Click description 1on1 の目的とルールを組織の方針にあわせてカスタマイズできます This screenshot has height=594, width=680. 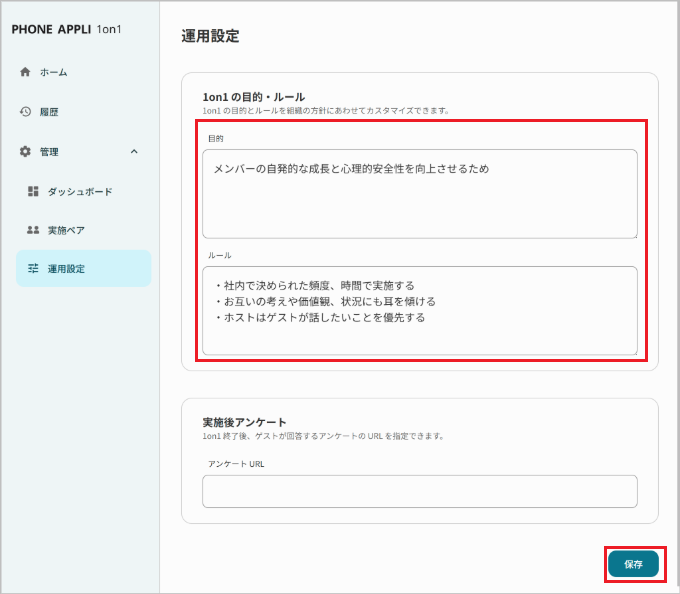point(326,111)
